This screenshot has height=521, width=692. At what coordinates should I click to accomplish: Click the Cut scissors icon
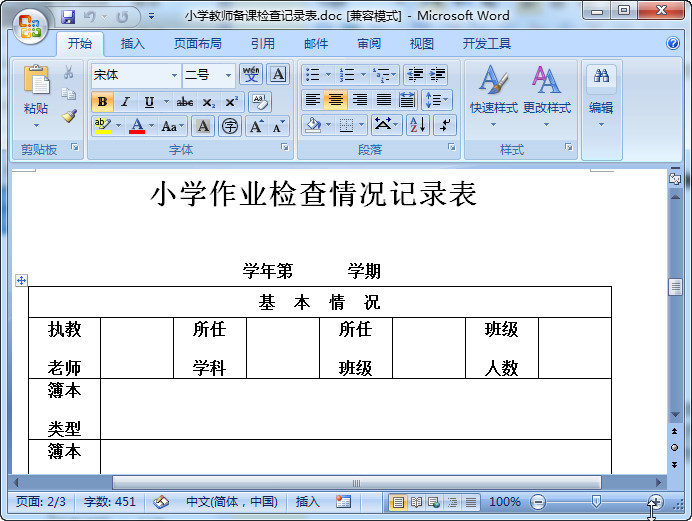pyautogui.click(x=68, y=72)
